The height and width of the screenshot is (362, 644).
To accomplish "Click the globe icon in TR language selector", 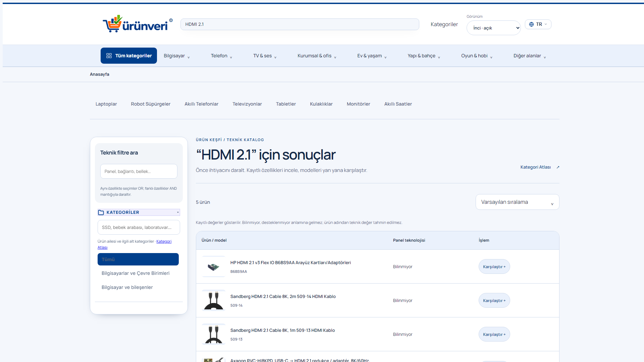I will [531, 24].
